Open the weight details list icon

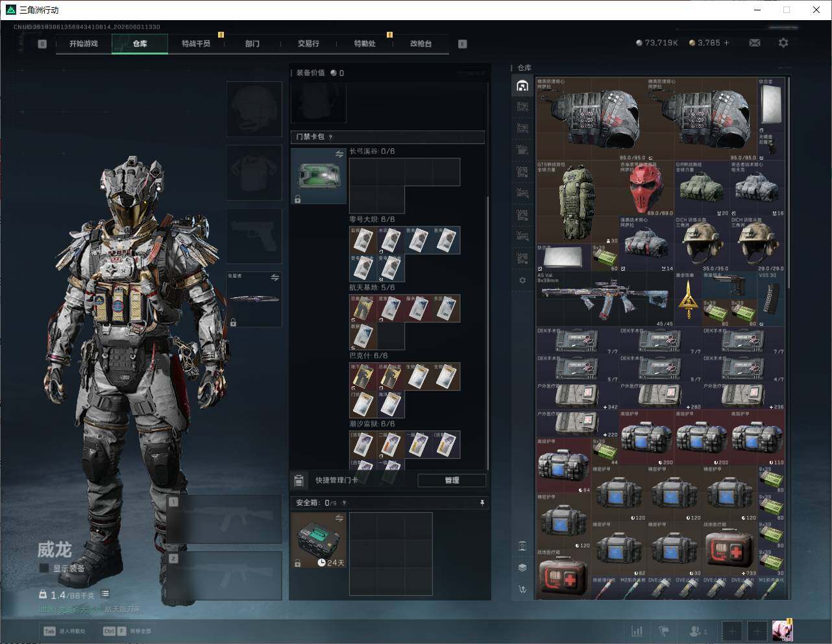tap(105, 593)
